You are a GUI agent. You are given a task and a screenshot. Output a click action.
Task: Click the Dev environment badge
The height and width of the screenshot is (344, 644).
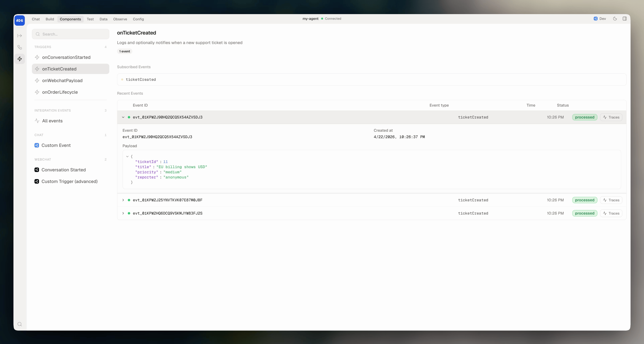599,18
